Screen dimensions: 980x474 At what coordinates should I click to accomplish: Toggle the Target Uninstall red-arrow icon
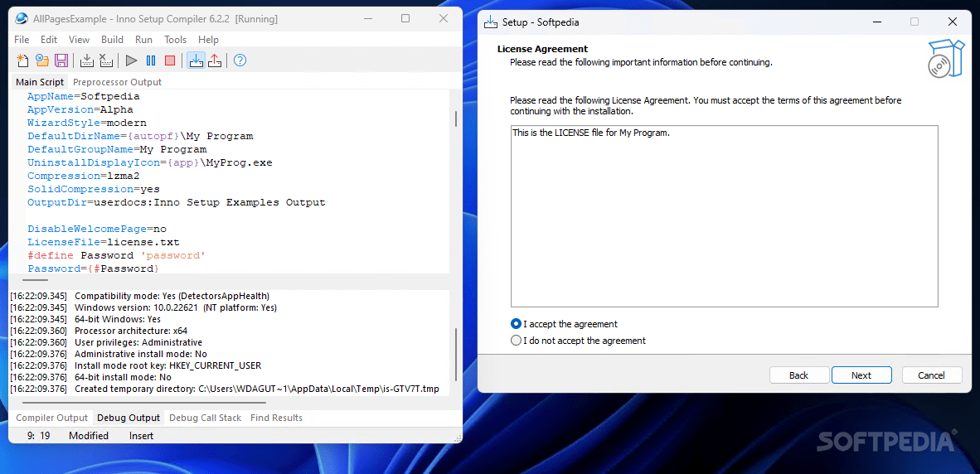pos(215,60)
